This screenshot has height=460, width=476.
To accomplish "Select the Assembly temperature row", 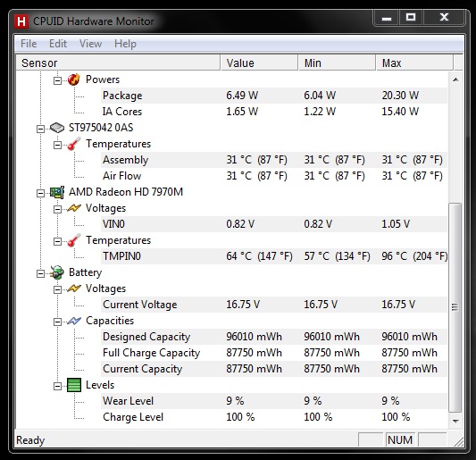I will [x=274, y=160].
